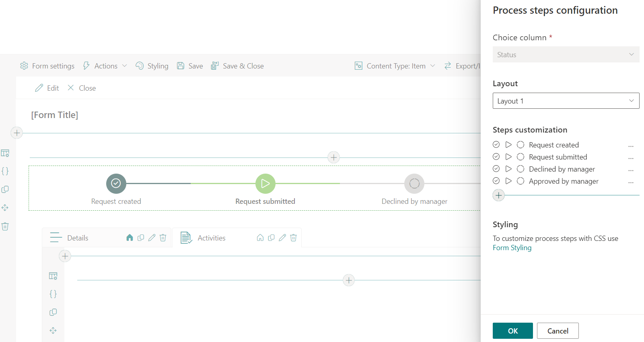This screenshot has height=342, width=644.
Task: Click the curly braces icon in left sidebar
Action: click(5, 171)
